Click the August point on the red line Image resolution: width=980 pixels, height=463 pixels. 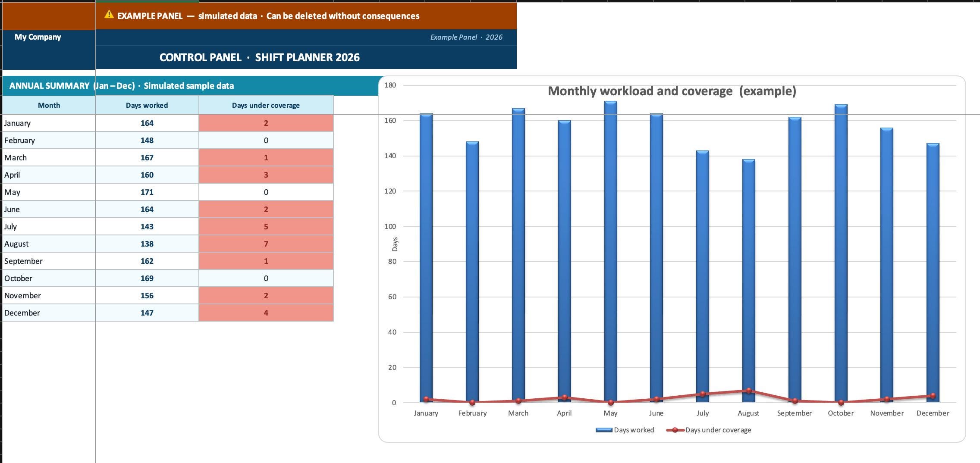coord(749,391)
